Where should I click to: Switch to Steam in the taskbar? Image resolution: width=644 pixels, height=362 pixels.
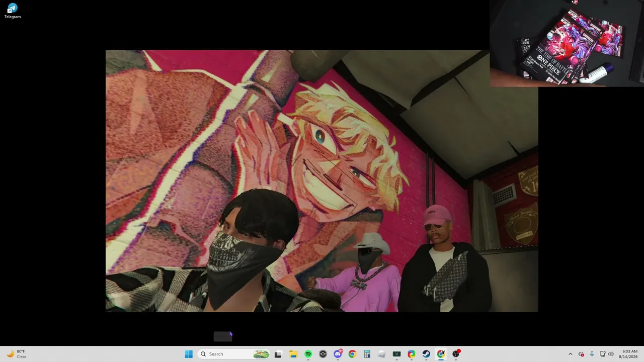(426, 354)
